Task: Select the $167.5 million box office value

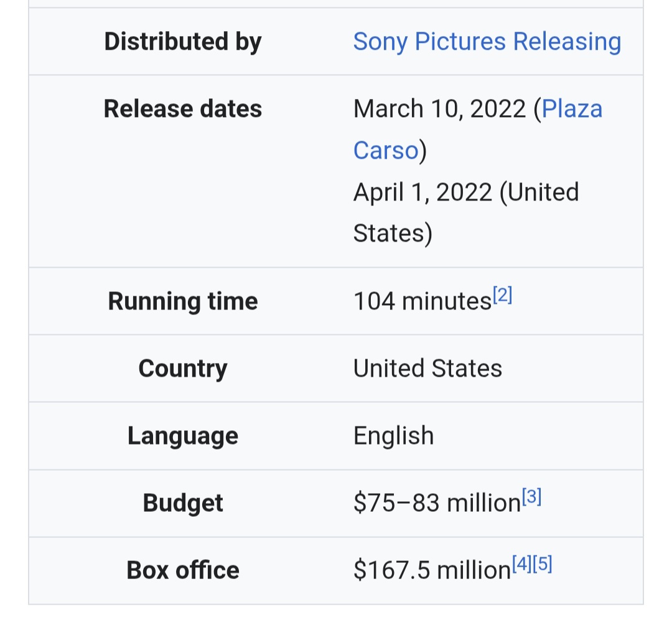Action: point(432,570)
